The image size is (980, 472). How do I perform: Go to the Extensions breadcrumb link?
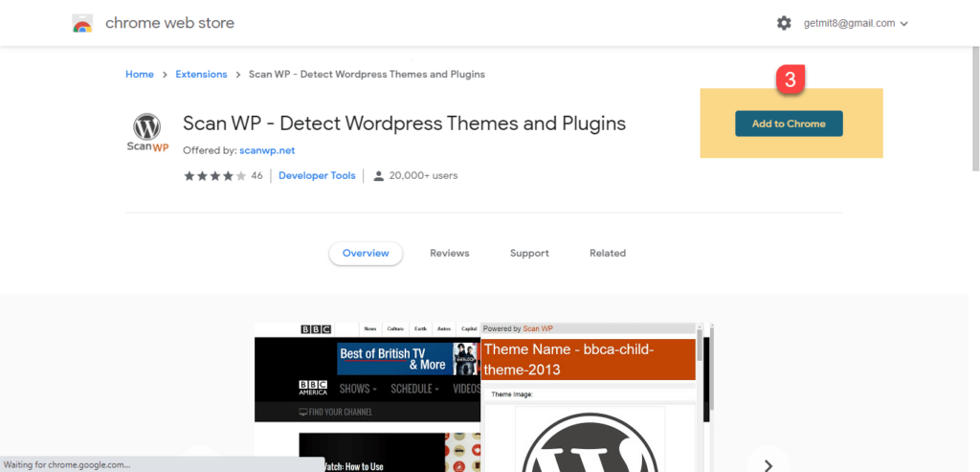click(x=201, y=75)
